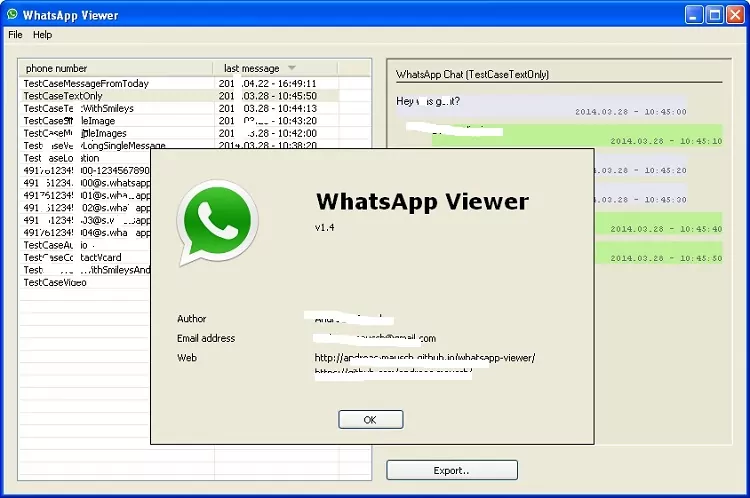
Task: Sort by the last message column header
Action: tap(275, 68)
